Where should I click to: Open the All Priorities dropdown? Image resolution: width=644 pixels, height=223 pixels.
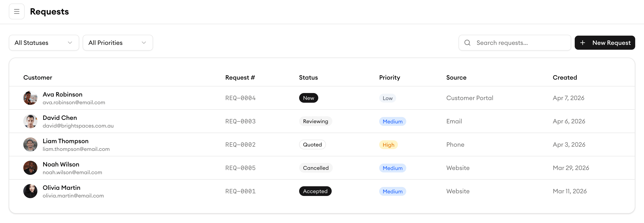[x=118, y=42]
